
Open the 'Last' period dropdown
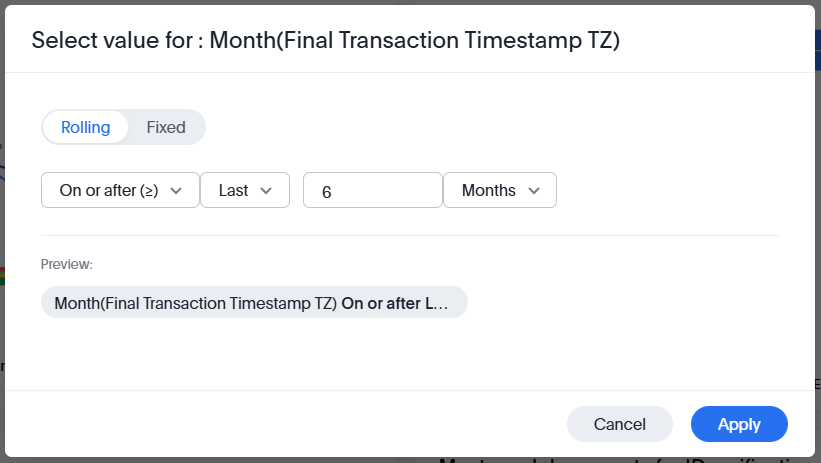pyautogui.click(x=245, y=190)
